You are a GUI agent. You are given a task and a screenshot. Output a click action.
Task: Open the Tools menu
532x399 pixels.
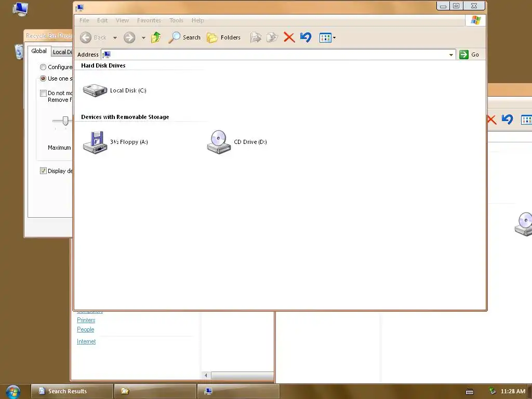pos(176,20)
